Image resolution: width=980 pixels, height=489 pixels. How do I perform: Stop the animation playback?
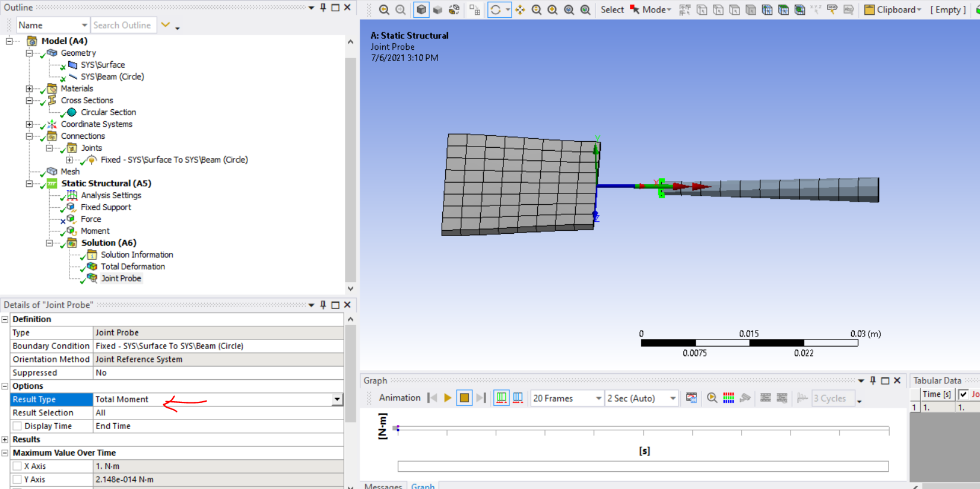pyautogui.click(x=464, y=398)
